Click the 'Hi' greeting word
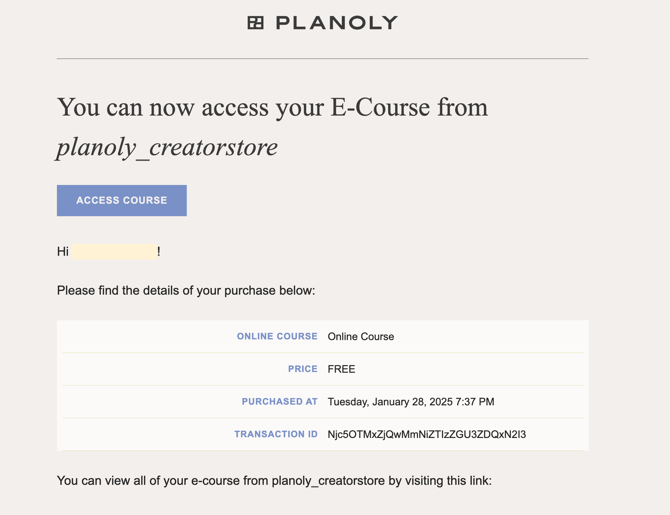The height and width of the screenshot is (515, 670). [63, 251]
